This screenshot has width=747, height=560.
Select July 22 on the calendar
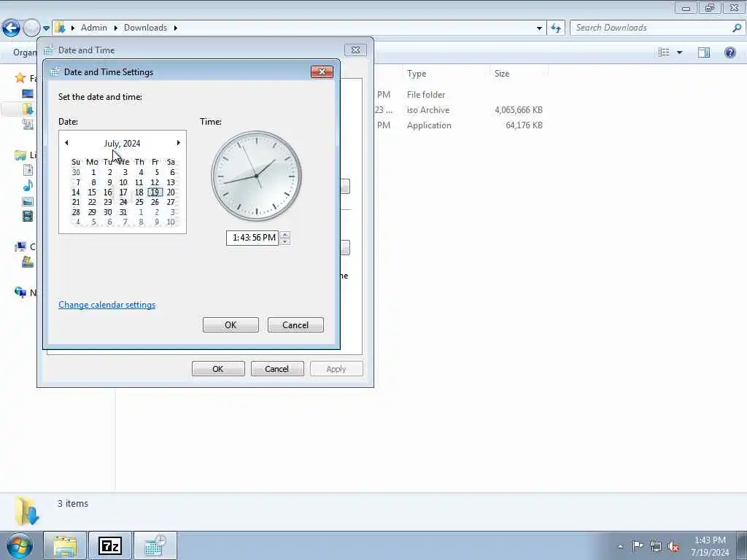pos(92,203)
